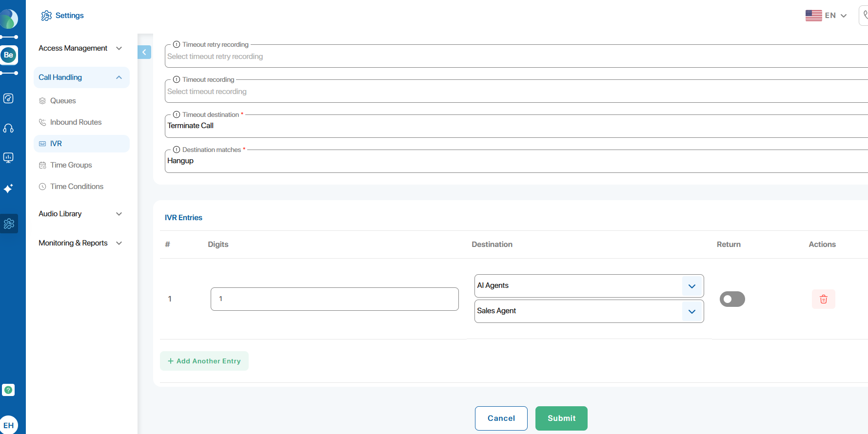868x434 pixels.
Task: Open the dashboard gauge icon in left rail
Action: 8,98
